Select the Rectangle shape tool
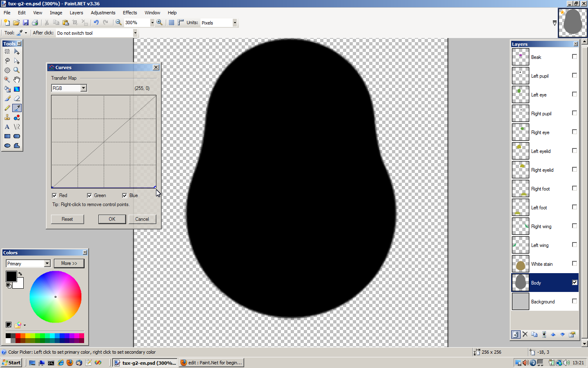Screen dimensions: 588x368 pos(7,136)
